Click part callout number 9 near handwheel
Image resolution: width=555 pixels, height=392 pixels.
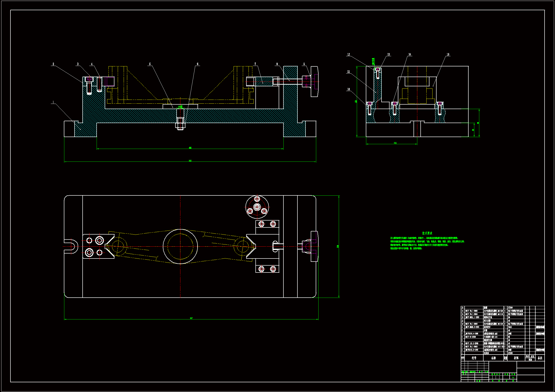pyautogui.click(x=304, y=64)
